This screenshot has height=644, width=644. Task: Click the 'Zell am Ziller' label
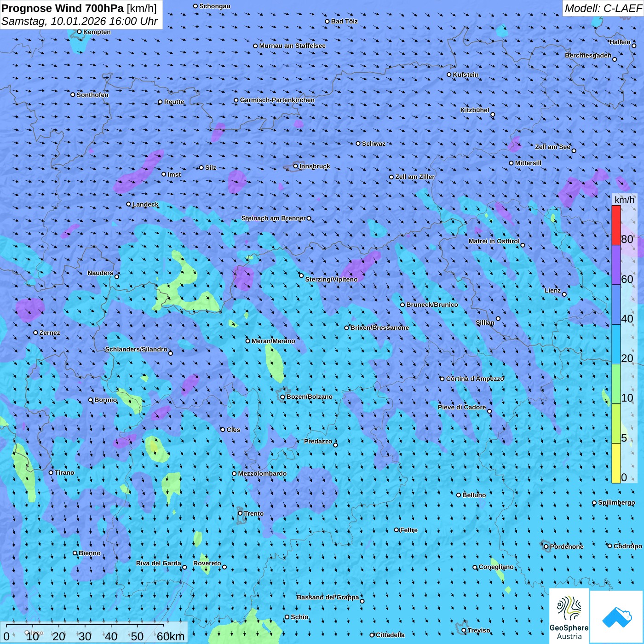(x=415, y=177)
